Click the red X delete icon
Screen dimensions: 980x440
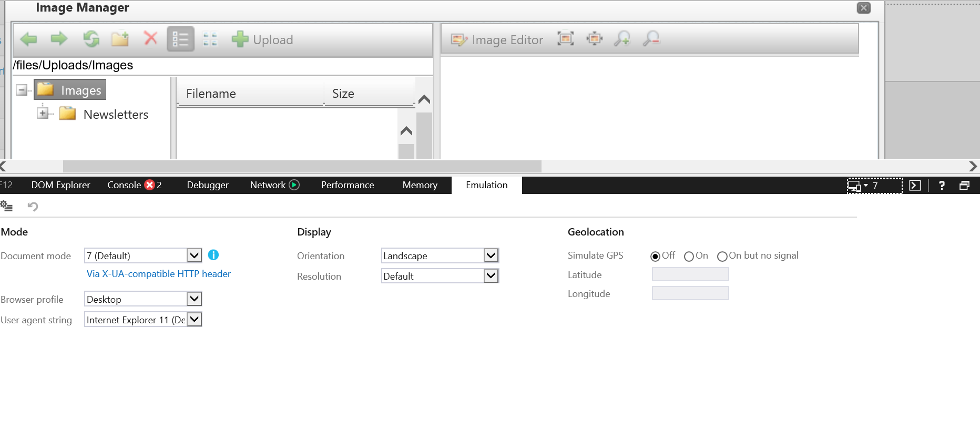[x=150, y=38]
